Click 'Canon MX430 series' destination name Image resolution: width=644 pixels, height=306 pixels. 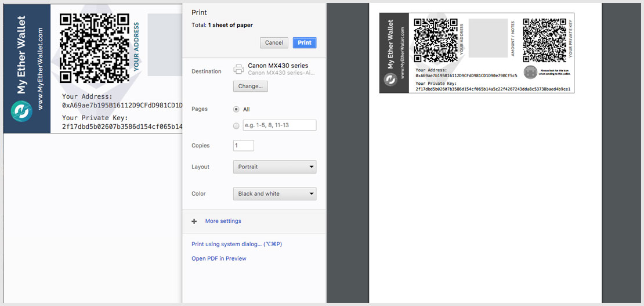(x=278, y=66)
